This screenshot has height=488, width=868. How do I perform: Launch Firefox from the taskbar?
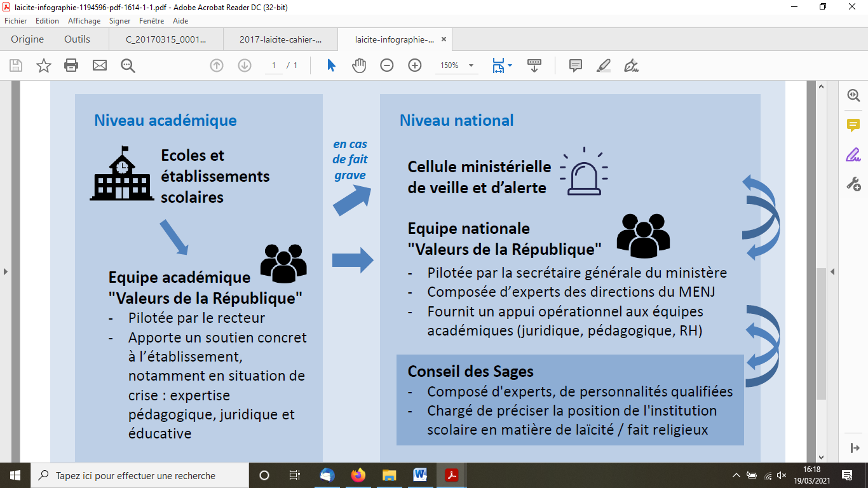click(x=358, y=475)
